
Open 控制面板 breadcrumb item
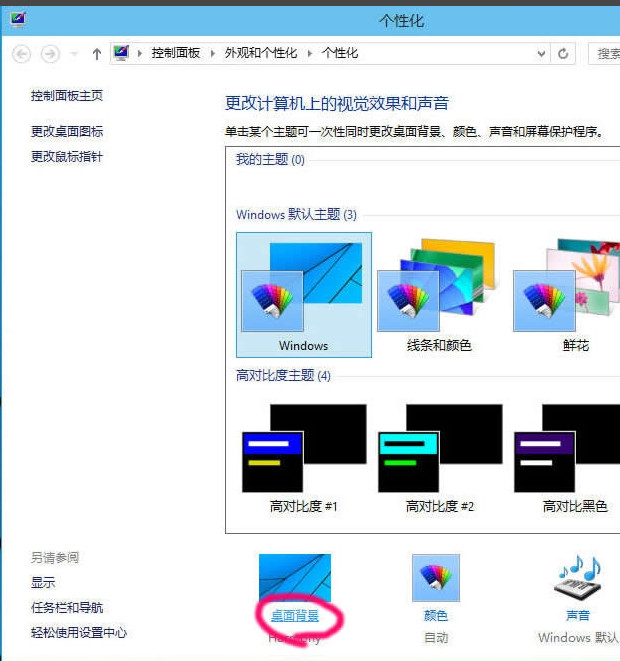176,53
